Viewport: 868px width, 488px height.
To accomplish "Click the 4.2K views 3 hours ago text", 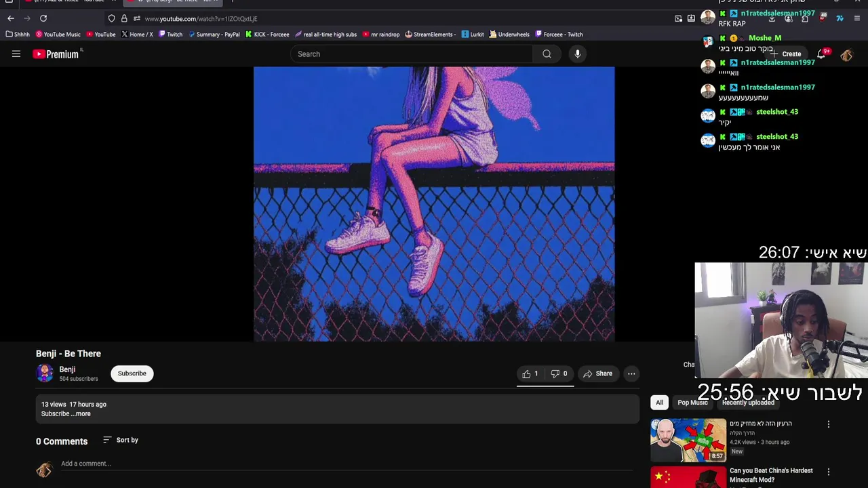I will click(x=759, y=443).
